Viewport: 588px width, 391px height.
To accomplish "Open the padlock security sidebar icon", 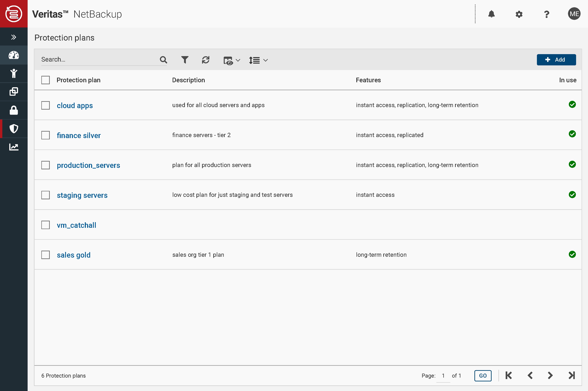I will [14, 110].
